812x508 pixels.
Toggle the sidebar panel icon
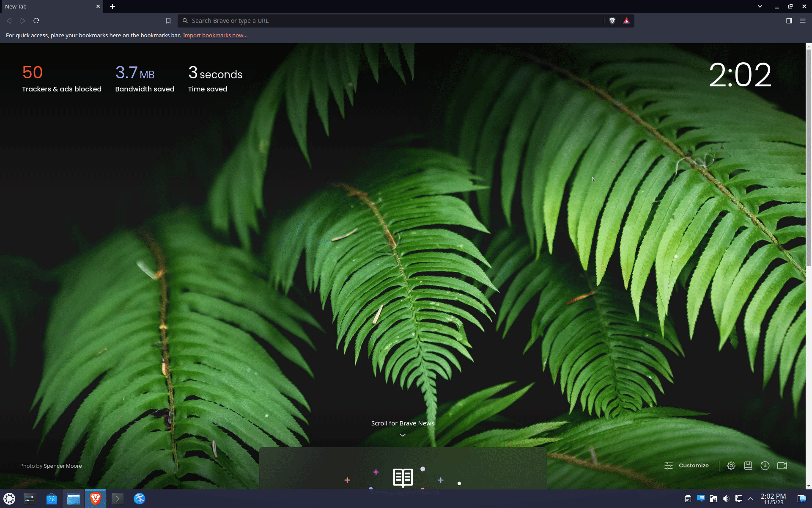(x=789, y=21)
